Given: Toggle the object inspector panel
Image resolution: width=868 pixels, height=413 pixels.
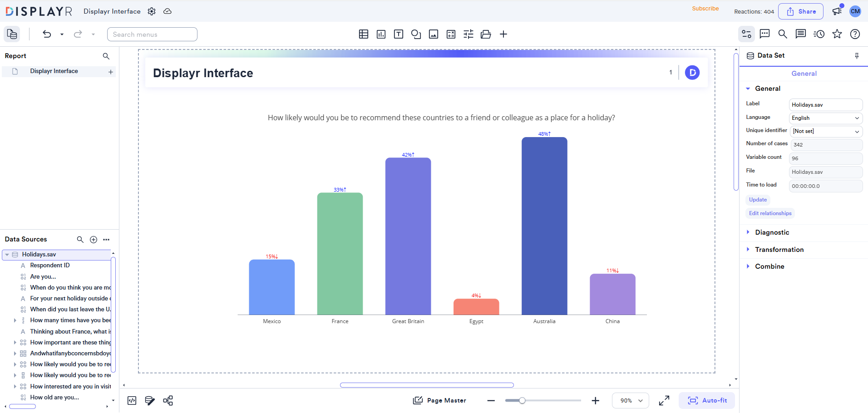Looking at the screenshot, I should 746,34.
